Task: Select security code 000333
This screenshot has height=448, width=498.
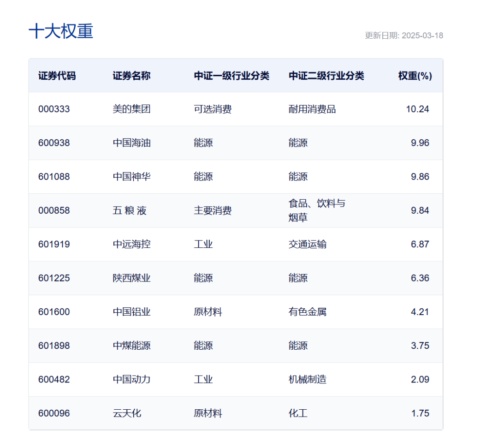Action: 54,109
